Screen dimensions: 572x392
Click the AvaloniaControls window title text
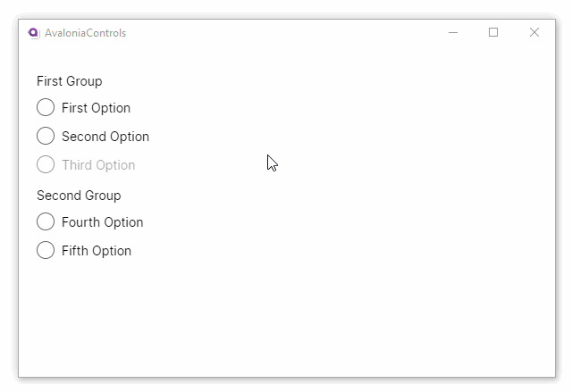click(85, 33)
